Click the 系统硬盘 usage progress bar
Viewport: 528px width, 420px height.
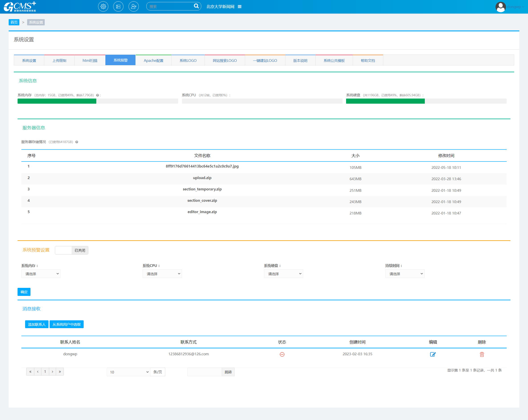(x=426, y=101)
